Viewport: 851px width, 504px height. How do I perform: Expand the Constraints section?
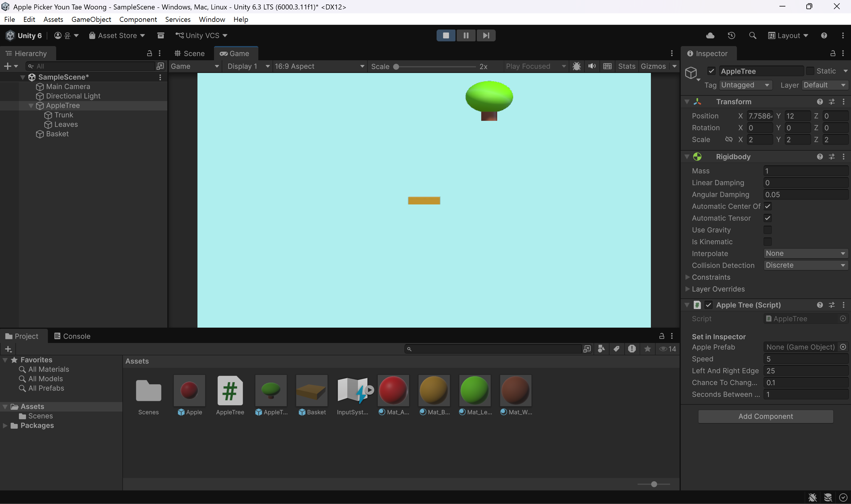(711, 277)
